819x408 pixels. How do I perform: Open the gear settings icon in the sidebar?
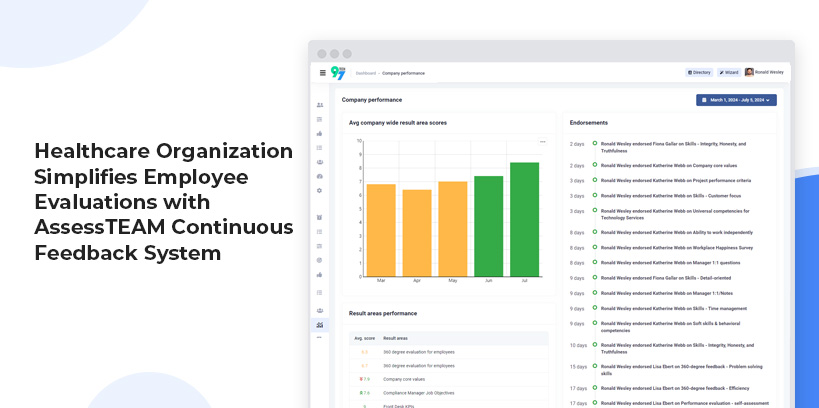(x=320, y=191)
